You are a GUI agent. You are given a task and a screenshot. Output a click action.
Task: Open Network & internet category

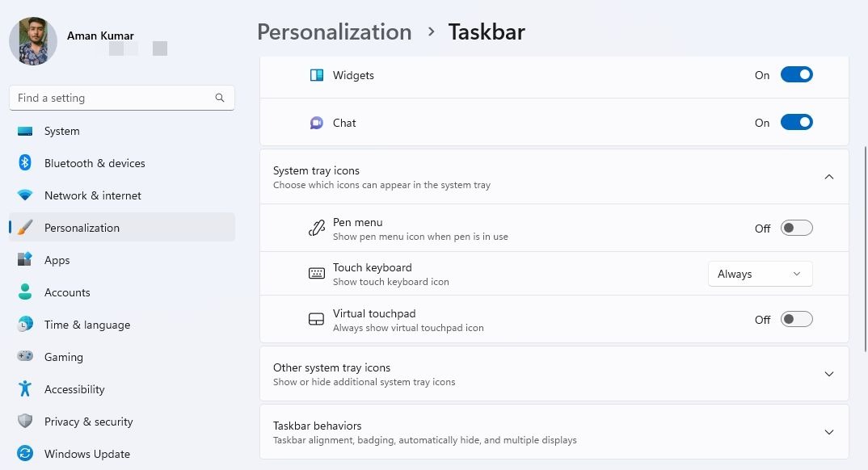pos(122,195)
